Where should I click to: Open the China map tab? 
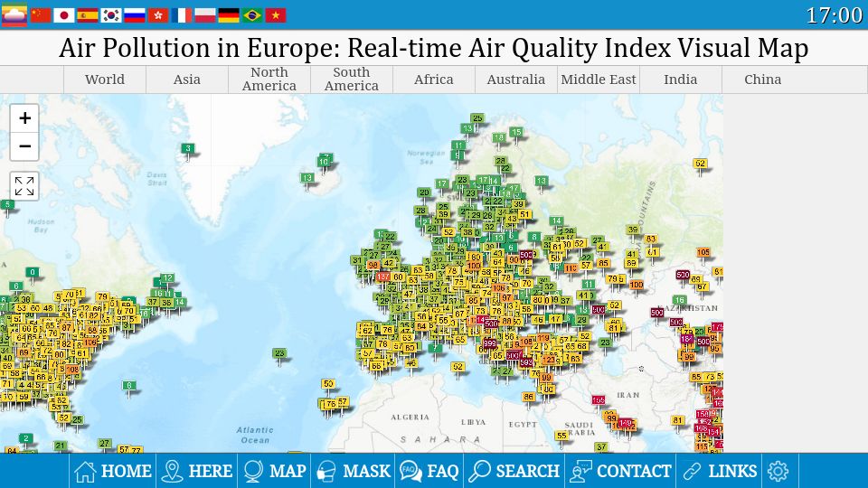(x=763, y=80)
